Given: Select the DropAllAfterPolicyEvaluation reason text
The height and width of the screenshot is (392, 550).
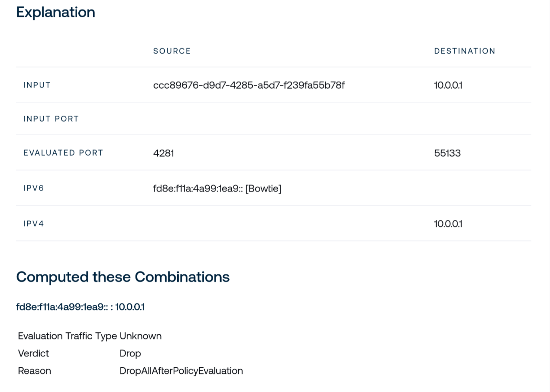Looking at the screenshot, I should pyautogui.click(x=181, y=371).
